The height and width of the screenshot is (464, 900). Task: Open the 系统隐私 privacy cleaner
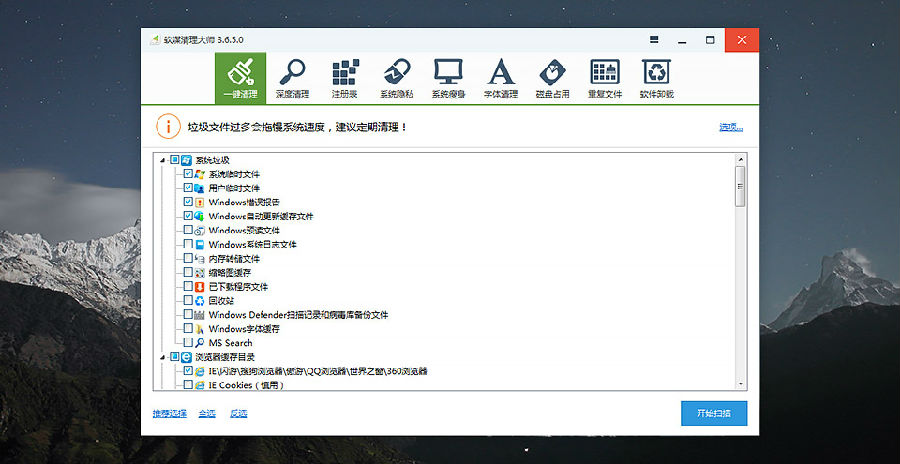pos(396,77)
